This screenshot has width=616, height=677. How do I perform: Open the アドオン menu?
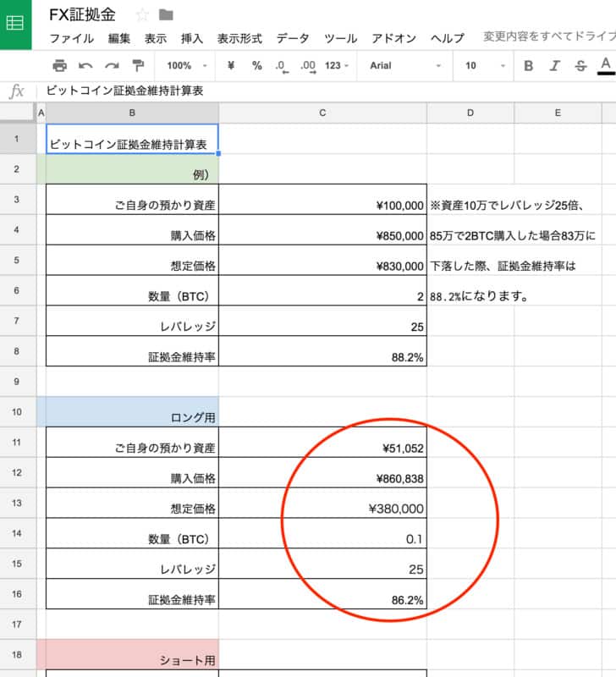click(x=394, y=38)
